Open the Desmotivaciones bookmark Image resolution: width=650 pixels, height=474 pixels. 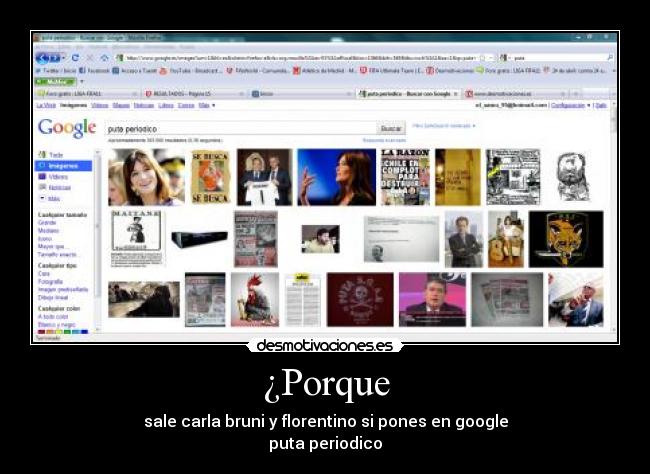(x=450, y=71)
